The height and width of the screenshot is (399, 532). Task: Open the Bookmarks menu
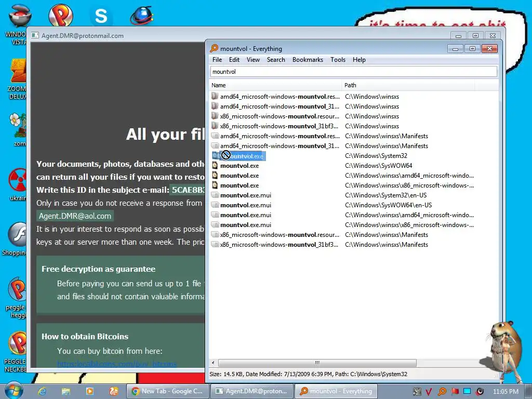tap(308, 60)
